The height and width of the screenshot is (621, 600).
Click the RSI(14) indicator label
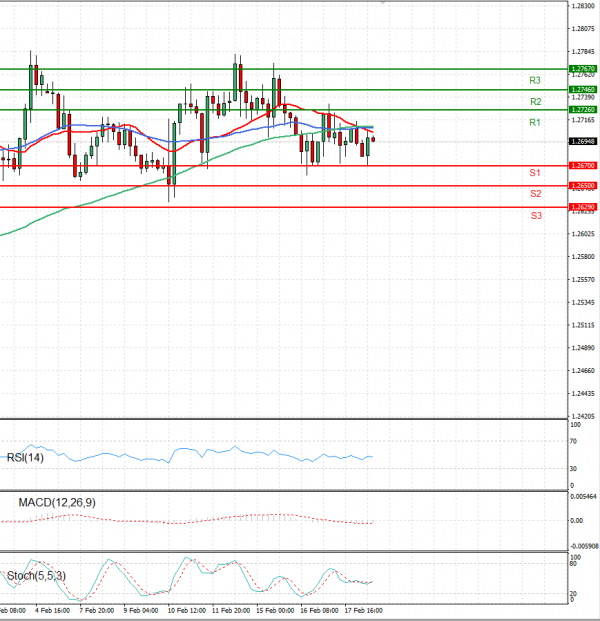coord(25,458)
